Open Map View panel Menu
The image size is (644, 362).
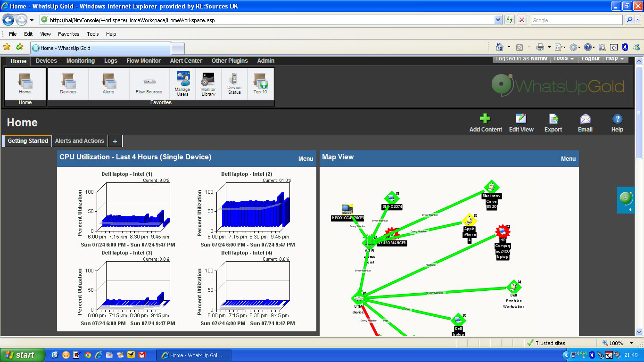tap(568, 159)
